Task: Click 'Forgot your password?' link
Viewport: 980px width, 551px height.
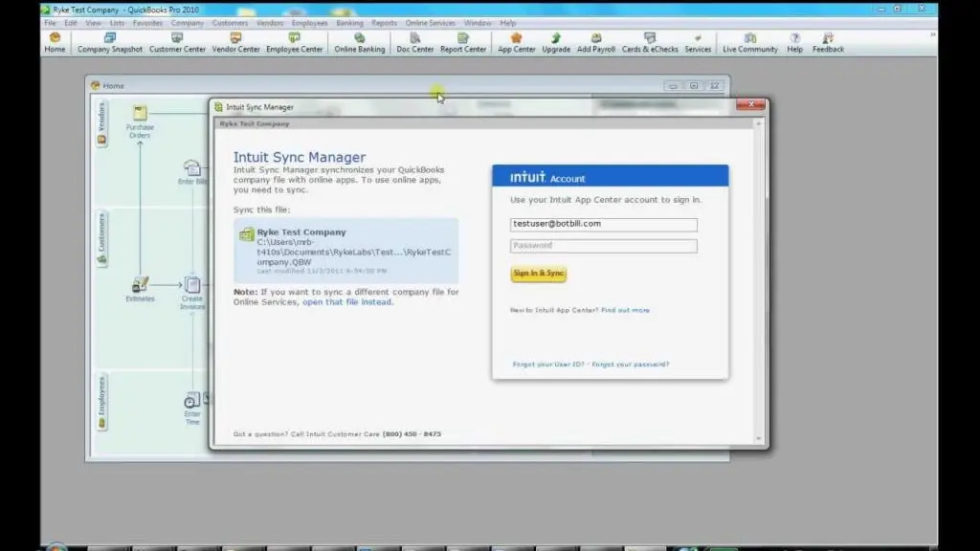Action: pos(630,364)
